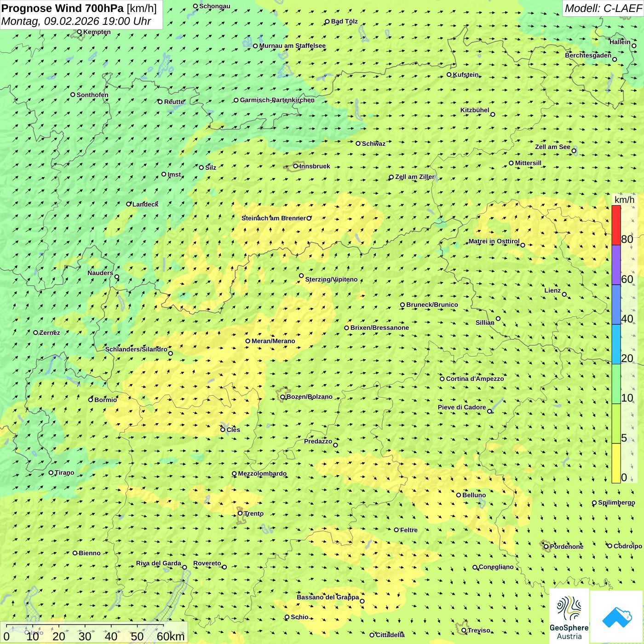
Task: Click the Nauders location marker
Action: point(117,277)
